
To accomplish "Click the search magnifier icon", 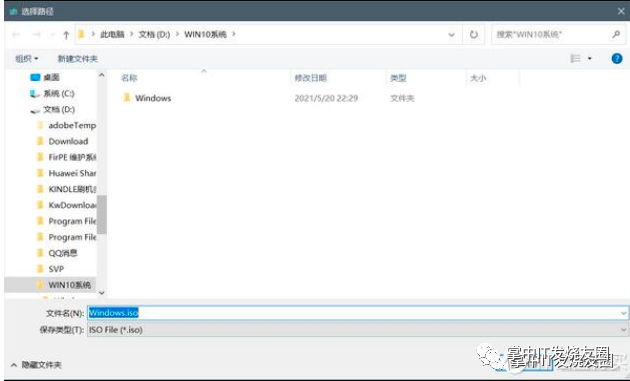I will click(x=616, y=35).
